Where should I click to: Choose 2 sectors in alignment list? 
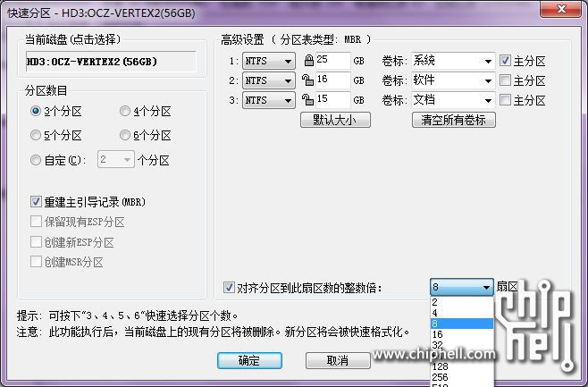tap(462, 302)
